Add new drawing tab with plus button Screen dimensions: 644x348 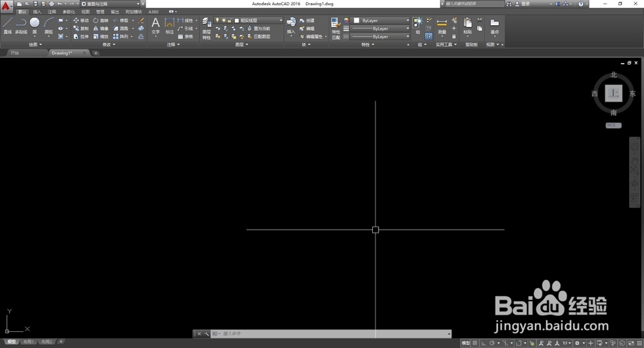tap(96, 53)
